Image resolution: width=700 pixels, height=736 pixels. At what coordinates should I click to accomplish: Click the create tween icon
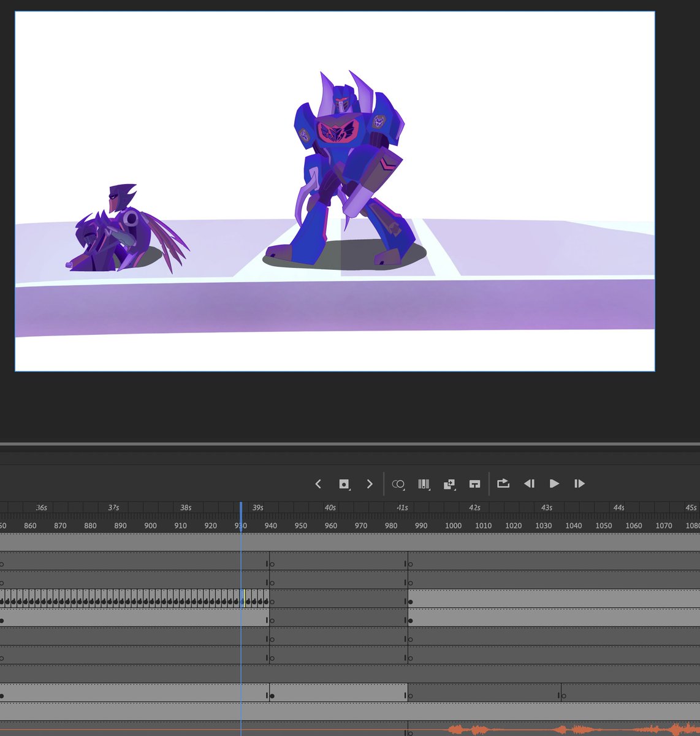[449, 484]
